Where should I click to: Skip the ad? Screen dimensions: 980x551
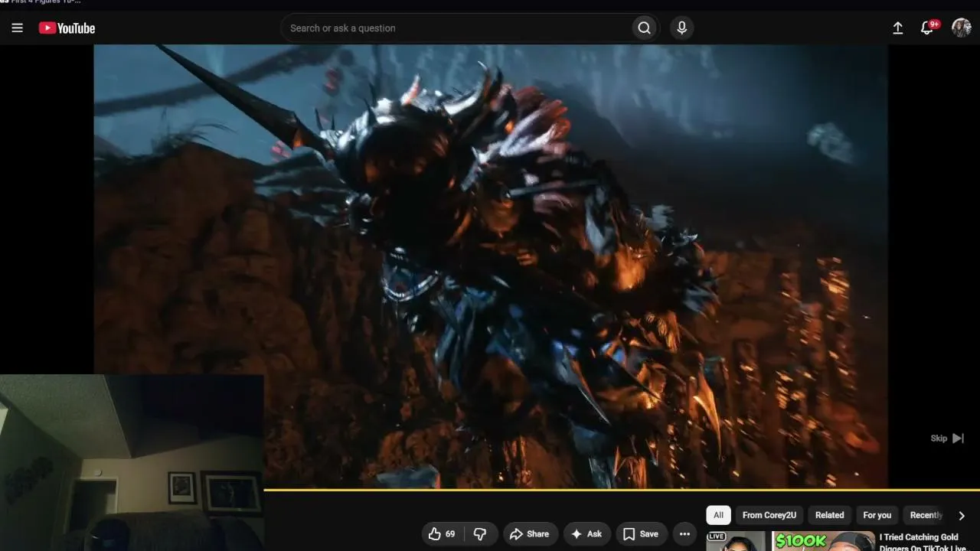tap(947, 439)
